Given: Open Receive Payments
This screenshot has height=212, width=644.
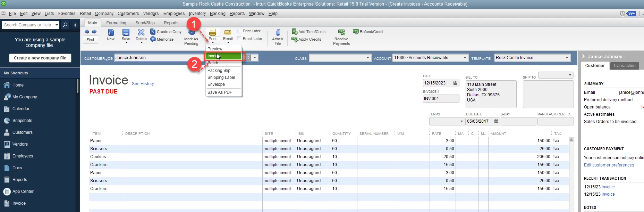Looking at the screenshot, I should pos(341,37).
